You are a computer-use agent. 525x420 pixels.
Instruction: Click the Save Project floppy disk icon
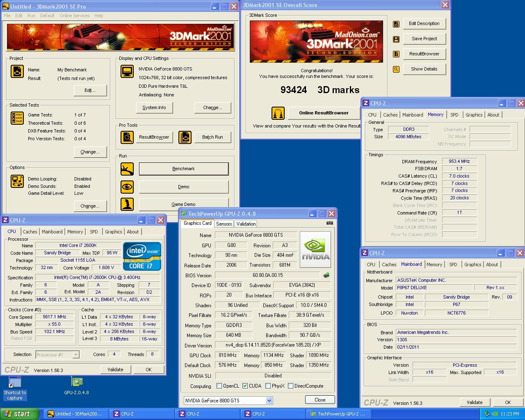point(396,39)
